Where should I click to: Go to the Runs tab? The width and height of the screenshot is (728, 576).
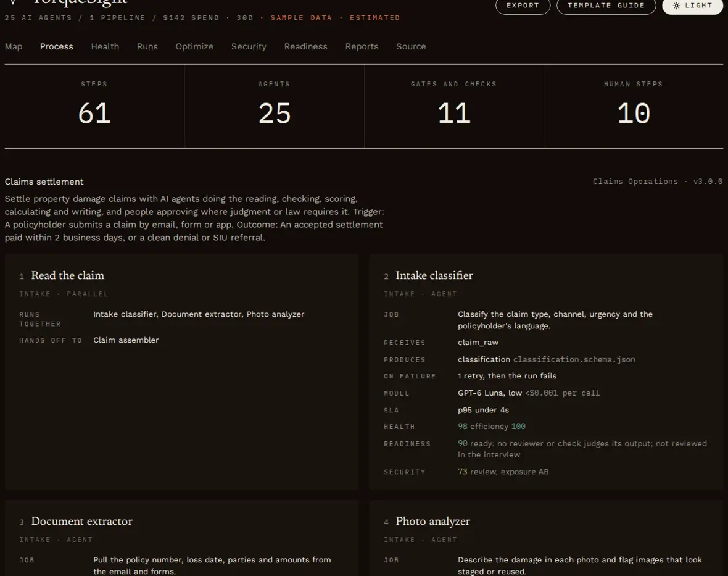click(x=147, y=46)
